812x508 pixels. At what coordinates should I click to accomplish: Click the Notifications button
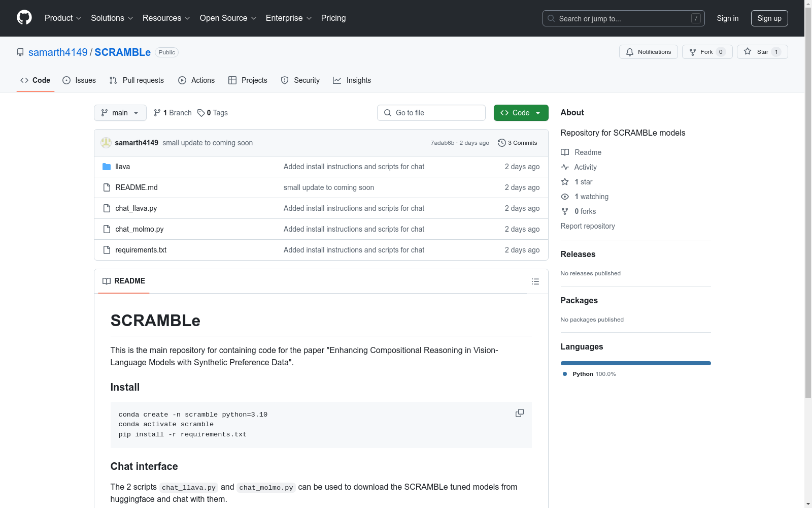[649, 52]
